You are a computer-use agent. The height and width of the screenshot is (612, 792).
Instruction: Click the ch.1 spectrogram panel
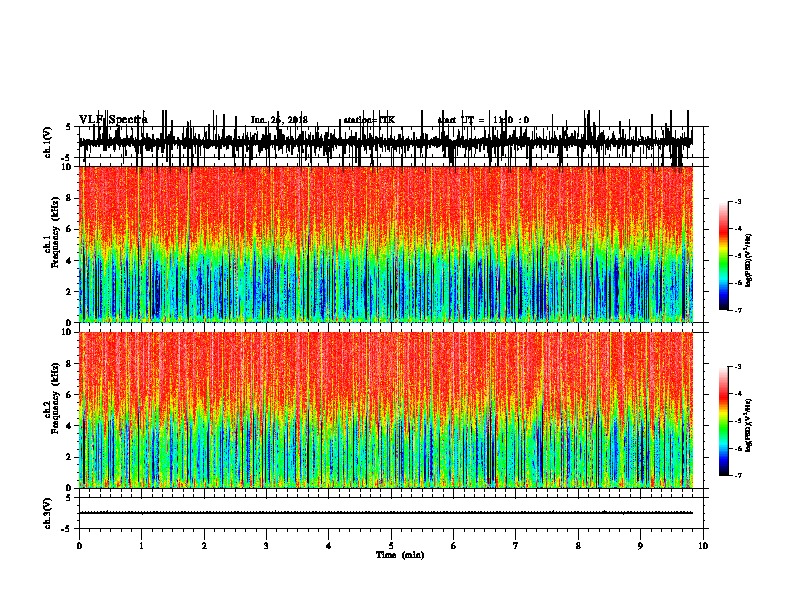tap(385, 244)
